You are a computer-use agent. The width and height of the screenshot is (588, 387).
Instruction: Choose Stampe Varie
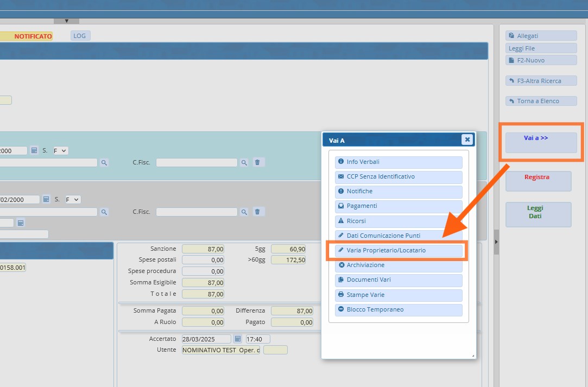click(x=399, y=295)
